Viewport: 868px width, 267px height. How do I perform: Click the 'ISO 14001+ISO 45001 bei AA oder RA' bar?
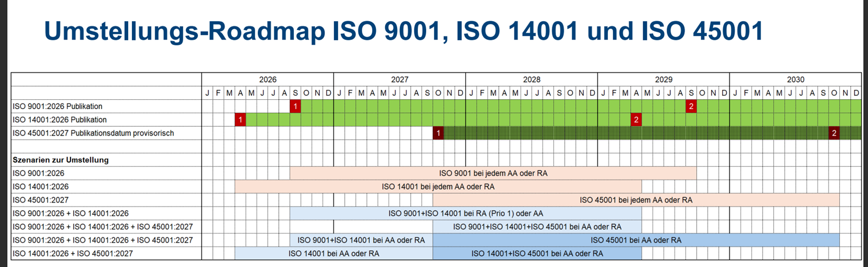point(537,253)
